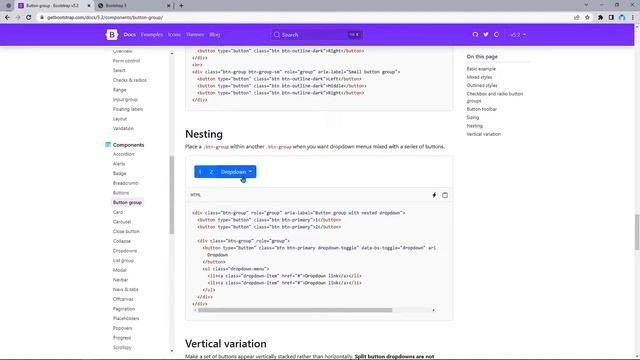Click Blog in the navbar
The image size is (640, 360).
(x=215, y=35)
